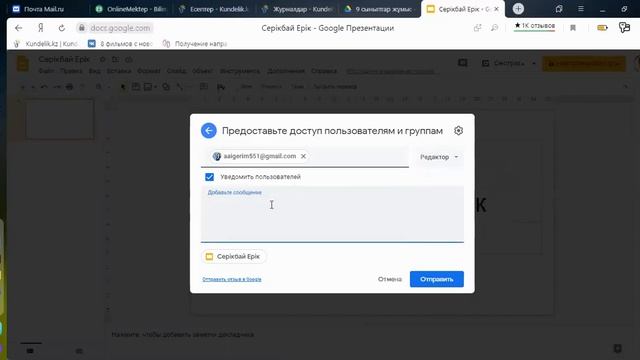Switch to 9 сыныптар жұмыс tab
Viewport: 640px width, 360px height.
pos(380,9)
